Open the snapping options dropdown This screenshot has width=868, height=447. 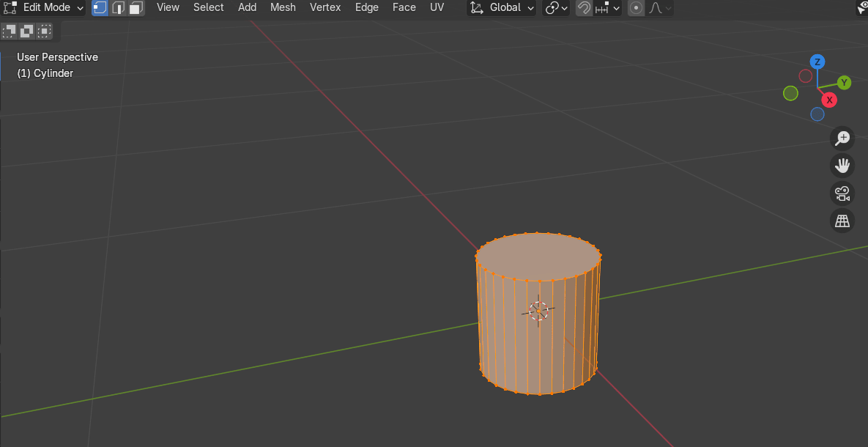[608, 8]
